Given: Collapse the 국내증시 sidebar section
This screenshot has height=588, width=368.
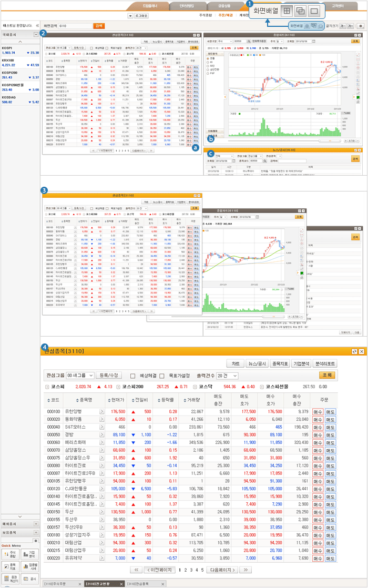Looking at the screenshot, I should click(x=36, y=35).
